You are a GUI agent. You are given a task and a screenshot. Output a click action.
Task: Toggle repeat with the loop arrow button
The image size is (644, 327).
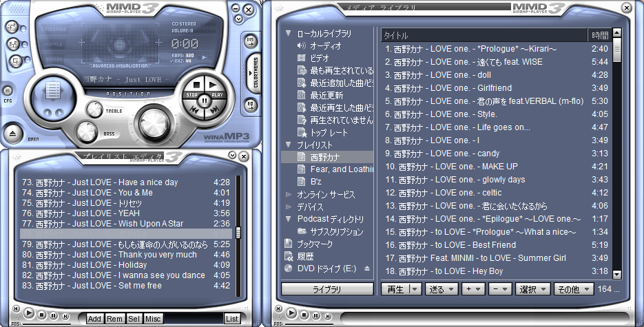15,61
